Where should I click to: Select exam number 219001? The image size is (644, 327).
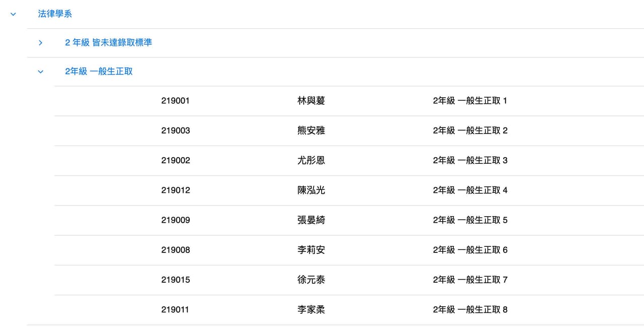click(176, 101)
